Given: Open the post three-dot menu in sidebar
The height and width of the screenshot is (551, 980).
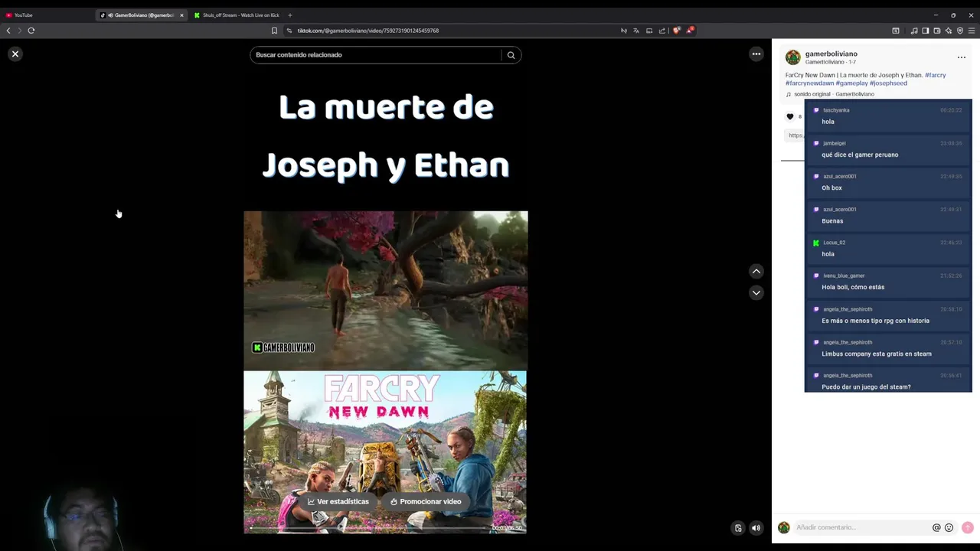Looking at the screenshot, I should tap(961, 57).
